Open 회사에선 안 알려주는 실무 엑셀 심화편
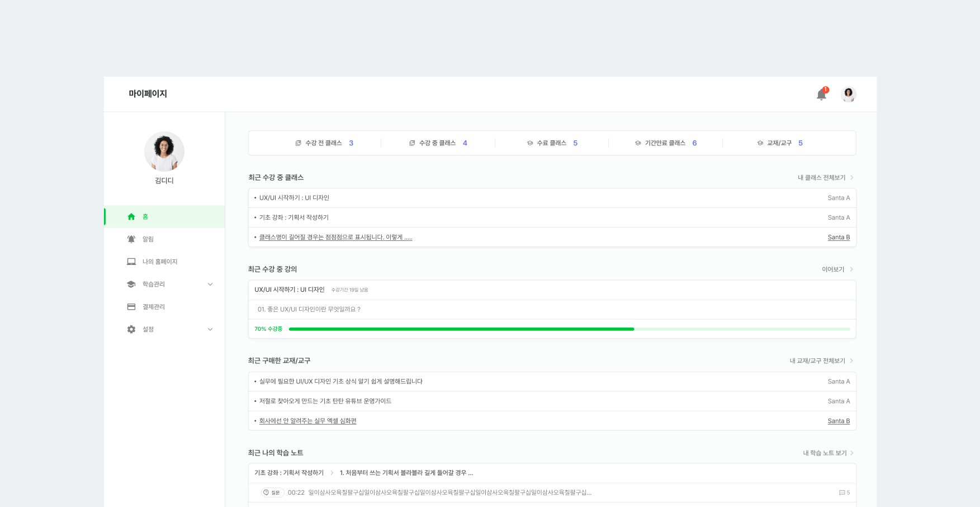 click(x=307, y=421)
